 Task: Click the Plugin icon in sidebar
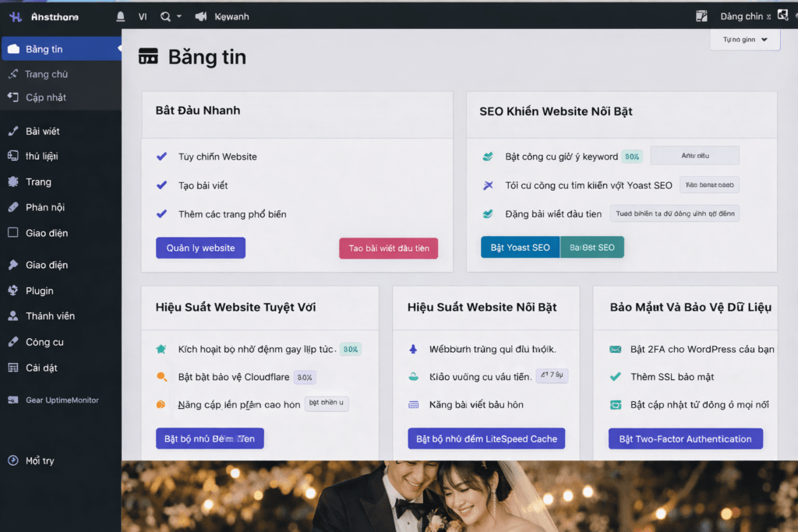tap(12, 291)
